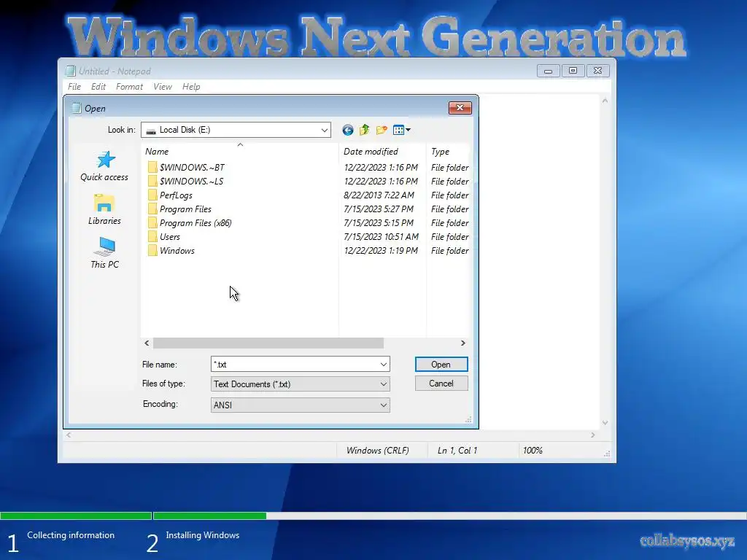Open the View menu in Notepad
This screenshot has height=560, width=747.
163,87
